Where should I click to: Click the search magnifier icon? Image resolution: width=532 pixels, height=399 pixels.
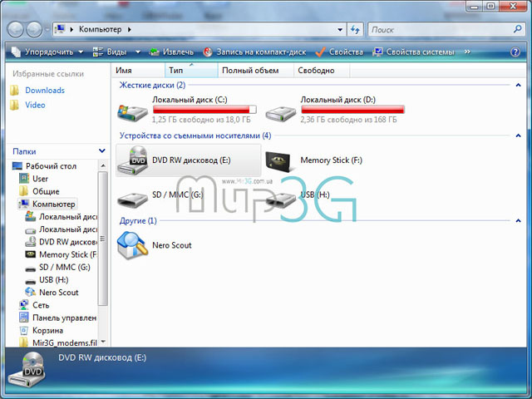(517, 29)
